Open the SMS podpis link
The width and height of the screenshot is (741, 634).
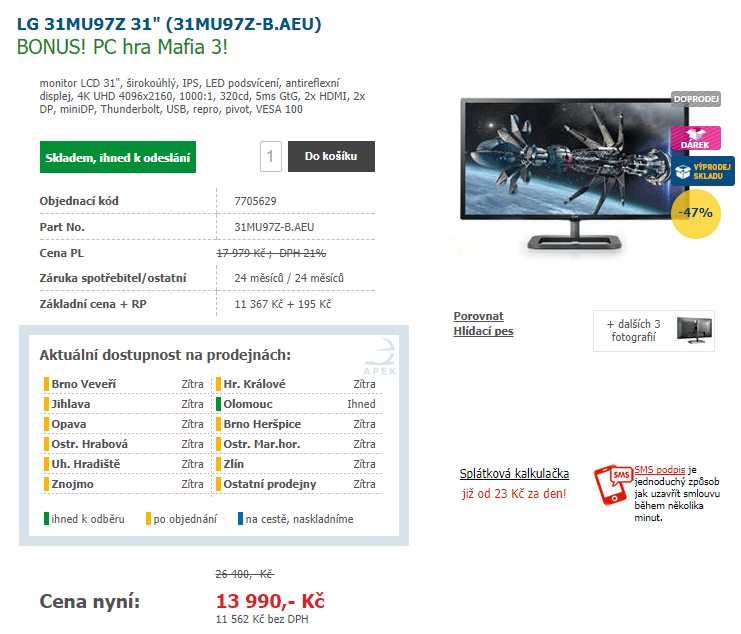[660, 470]
